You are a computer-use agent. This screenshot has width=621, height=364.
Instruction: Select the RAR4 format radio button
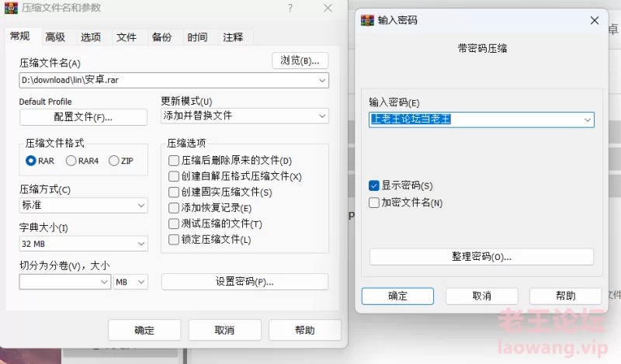click(x=71, y=161)
